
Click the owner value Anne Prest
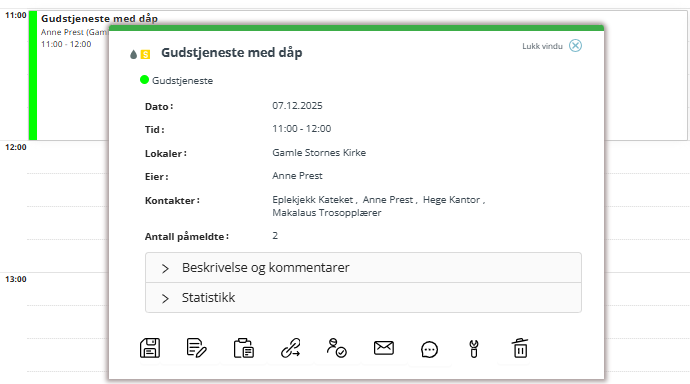[297, 176]
